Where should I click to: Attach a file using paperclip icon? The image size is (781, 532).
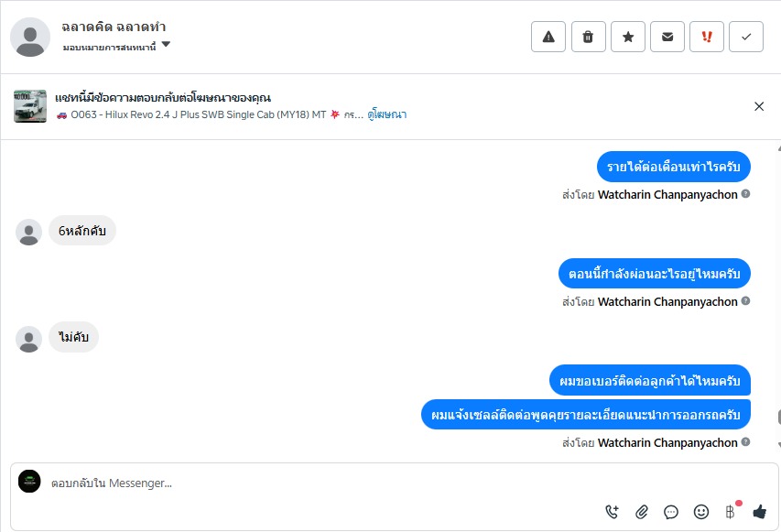642,512
